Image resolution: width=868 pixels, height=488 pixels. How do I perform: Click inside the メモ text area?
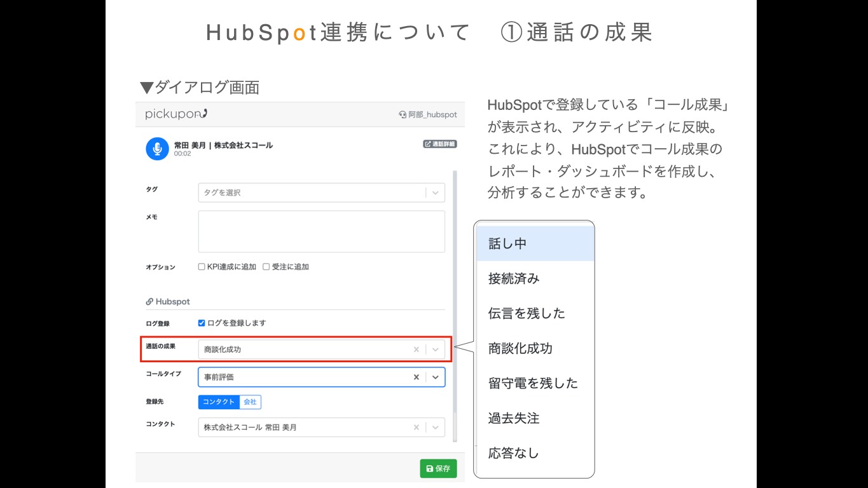click(321, 231)
